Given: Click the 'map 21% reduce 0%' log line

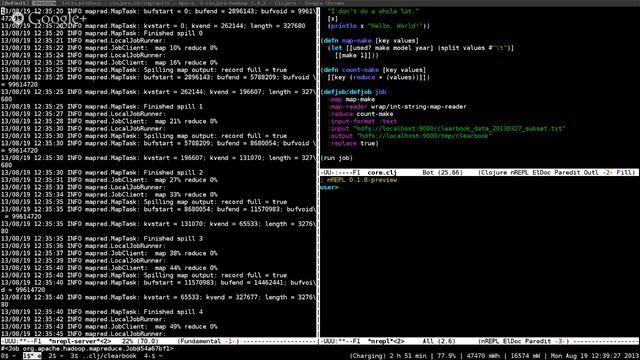Looking at the screenshot, I should tap(109, 121).
